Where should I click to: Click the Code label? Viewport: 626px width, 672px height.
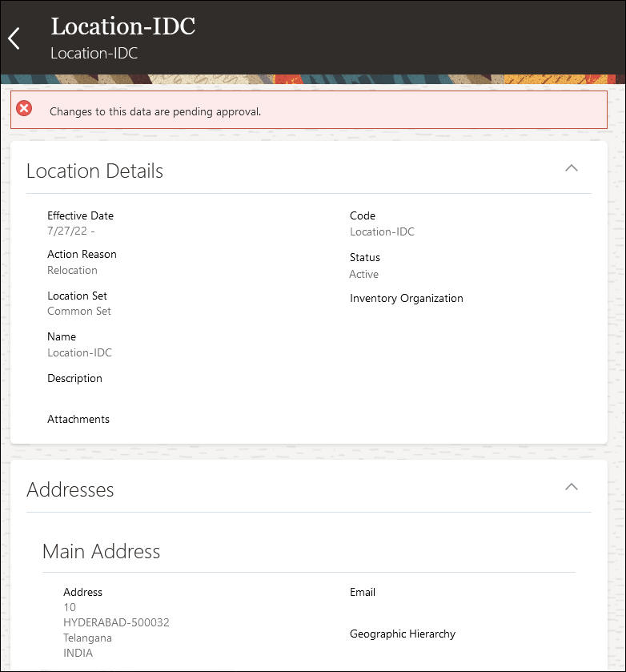coord(363,215)
